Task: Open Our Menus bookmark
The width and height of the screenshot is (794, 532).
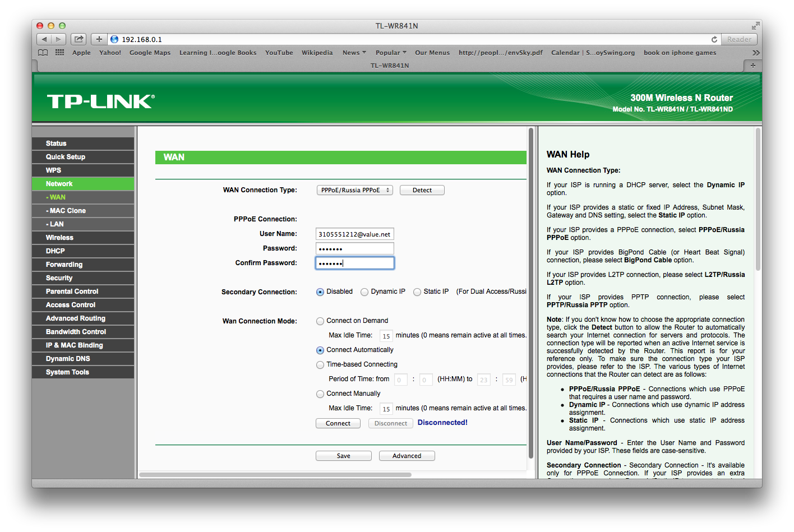Action: click(432, 53)
